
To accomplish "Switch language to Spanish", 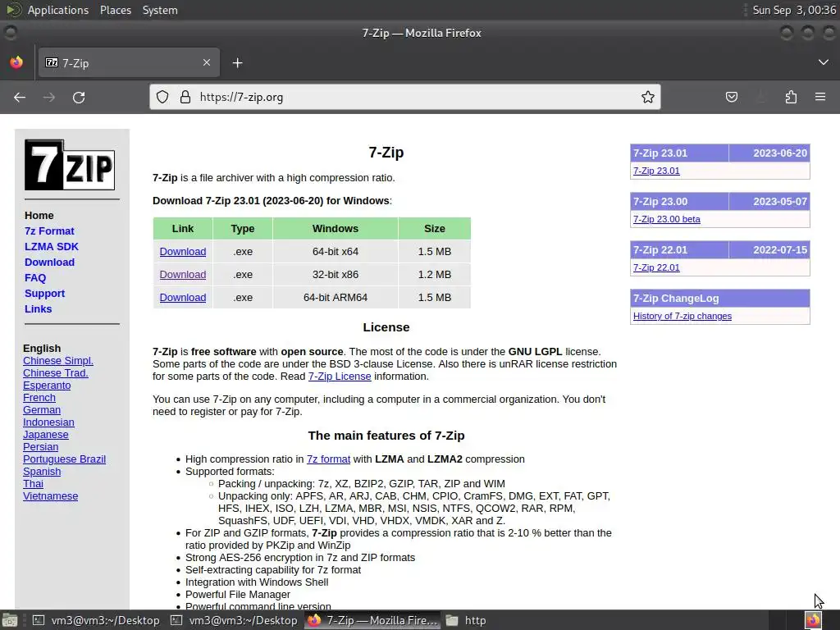I will point(42,472).
